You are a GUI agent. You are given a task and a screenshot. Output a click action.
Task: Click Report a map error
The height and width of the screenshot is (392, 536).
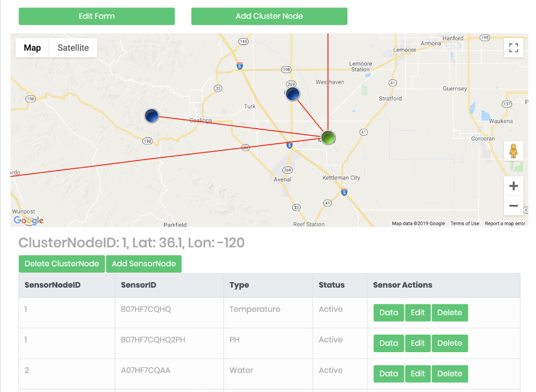pyautogui.click(x=505, y=223)
